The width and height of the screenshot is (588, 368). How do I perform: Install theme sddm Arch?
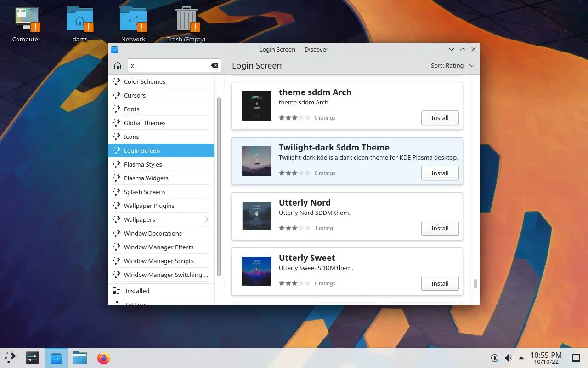pos(440,118)
